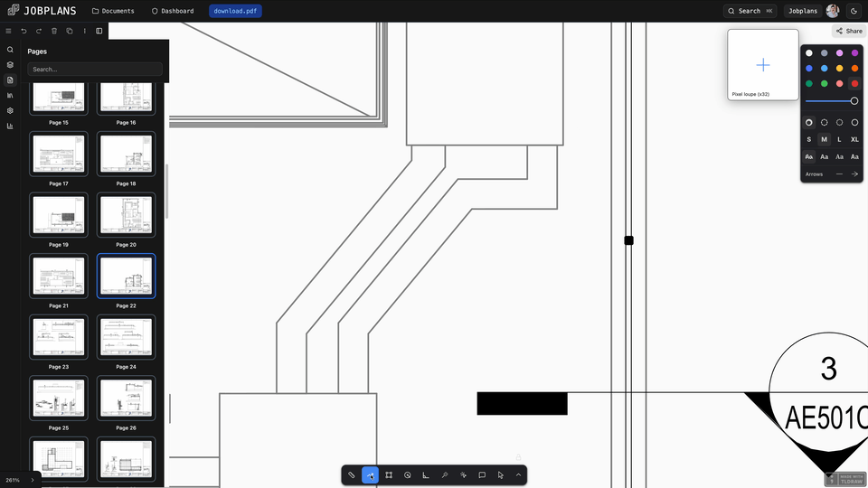The width and height of the screenshot is (868, 488).
Task: Open Page 16 thumbnail
Action: click(127, 99)
